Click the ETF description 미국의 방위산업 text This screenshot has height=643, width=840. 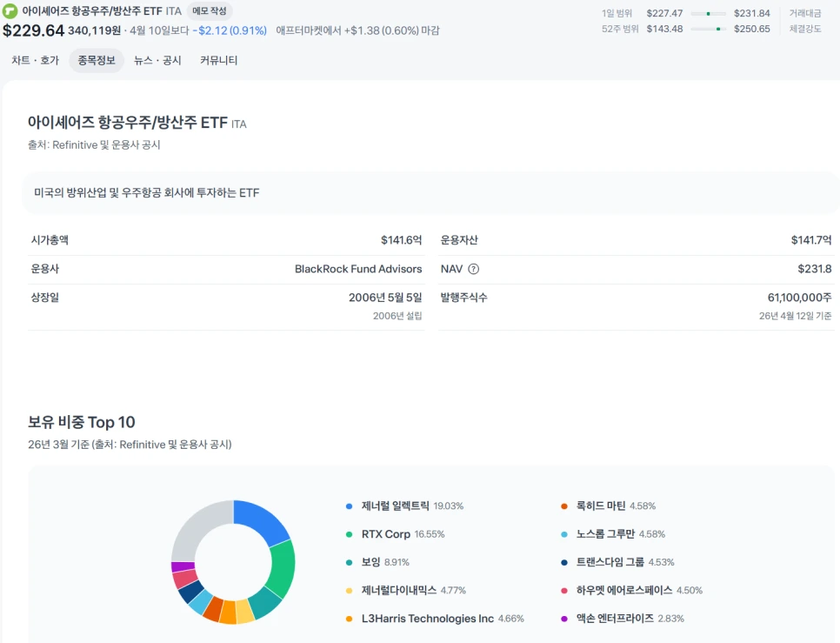click(146, 193)
